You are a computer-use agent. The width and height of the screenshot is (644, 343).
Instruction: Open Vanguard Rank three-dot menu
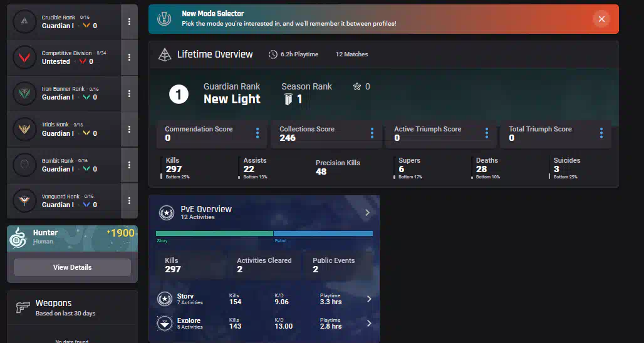click(130, 201)
